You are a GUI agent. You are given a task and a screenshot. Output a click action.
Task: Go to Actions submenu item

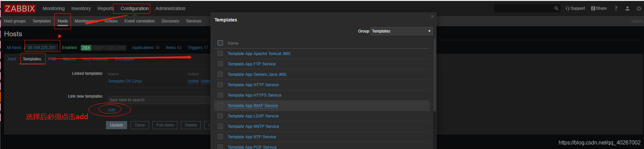pos(111,21)
